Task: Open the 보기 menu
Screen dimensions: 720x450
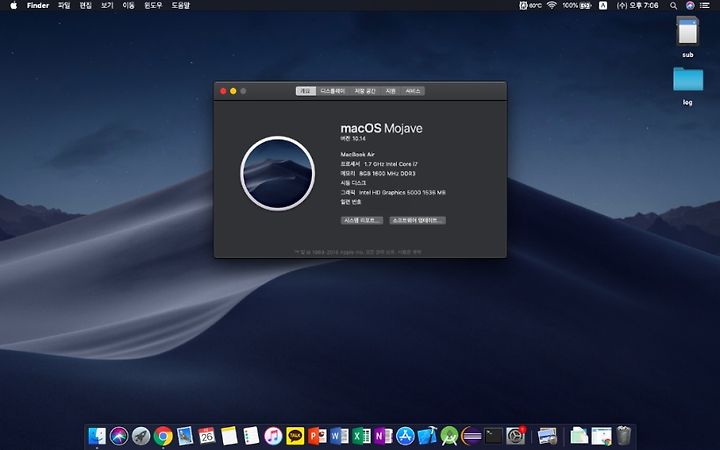Action: coord(107,6)
